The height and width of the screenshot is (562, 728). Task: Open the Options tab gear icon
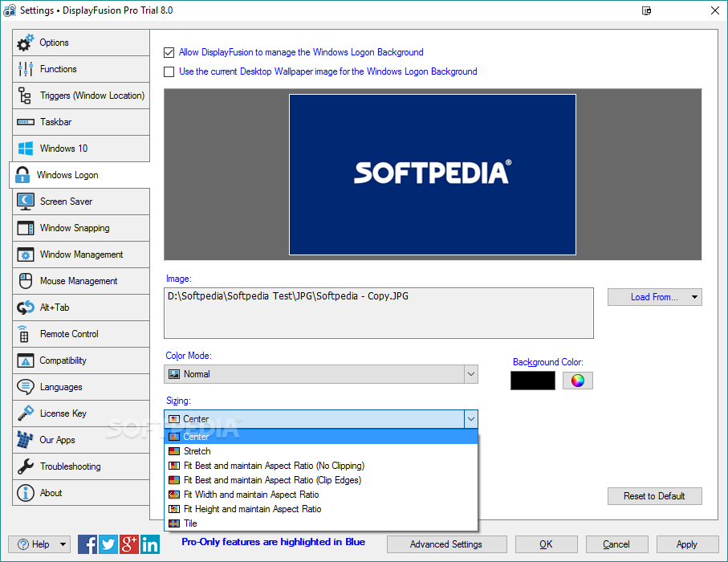pos(25,43)
